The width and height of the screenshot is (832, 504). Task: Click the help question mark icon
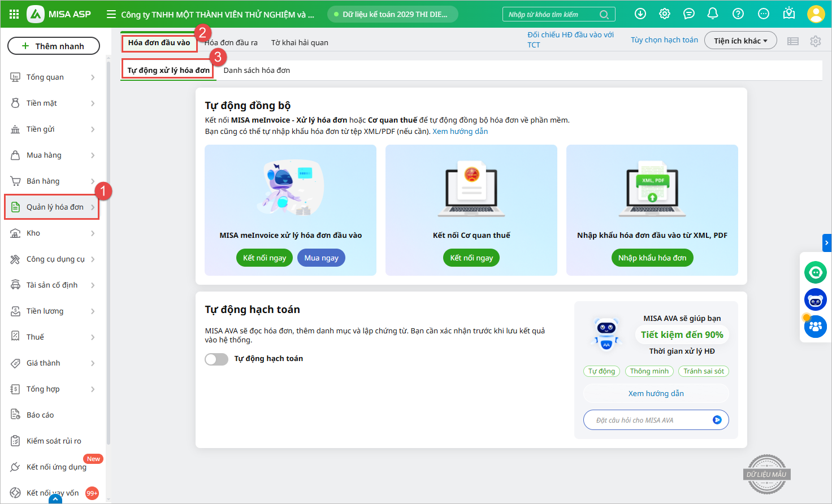point(738,14)
